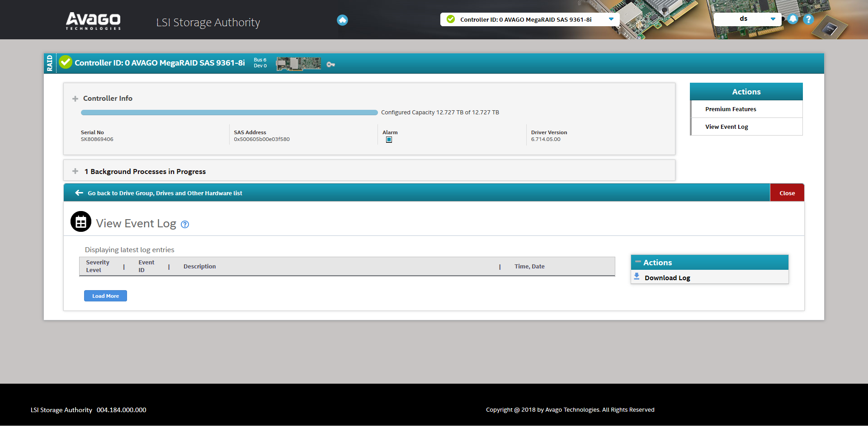Open View Event Log help icon
The height and width of the screenshot is (437, 868).
[185, 224]
